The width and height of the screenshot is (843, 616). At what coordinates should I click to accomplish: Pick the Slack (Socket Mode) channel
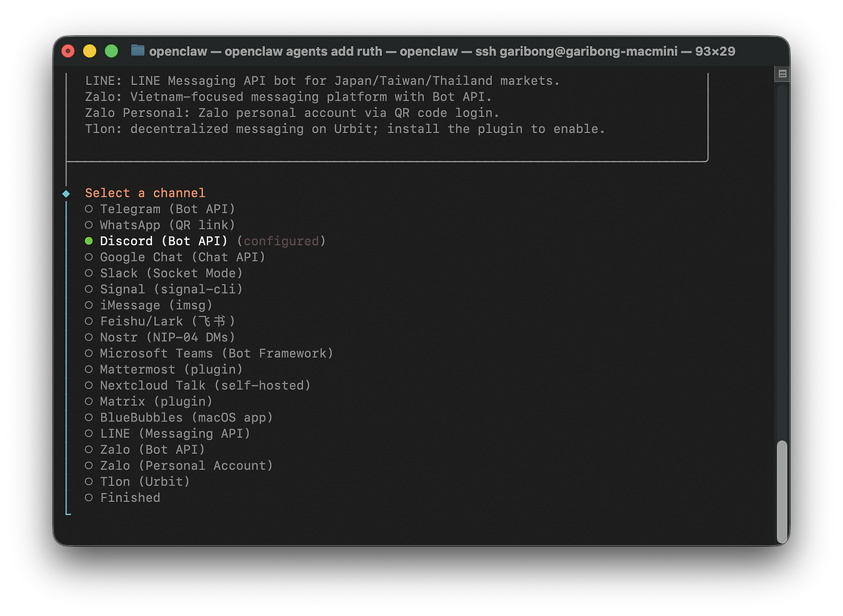point(164,273)
